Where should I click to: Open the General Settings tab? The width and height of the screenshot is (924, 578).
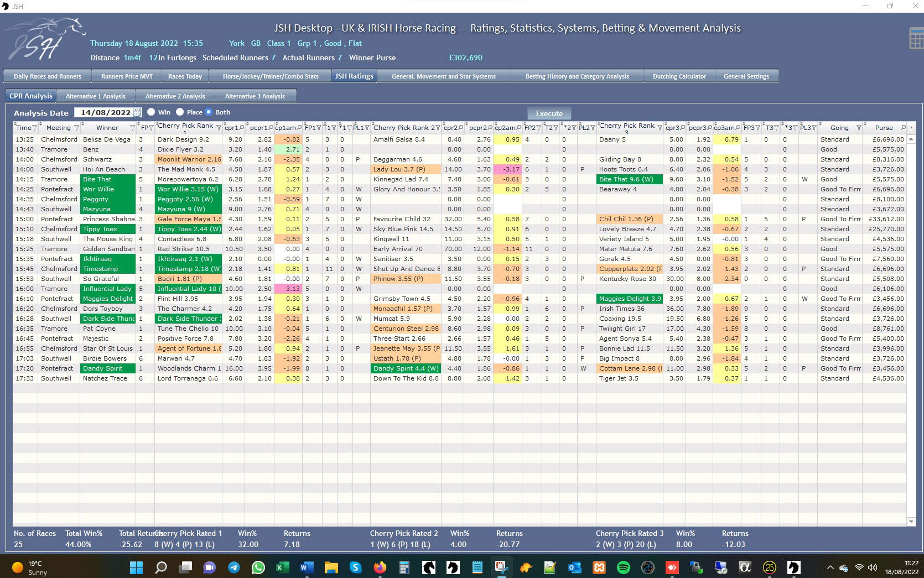(x=746, y=76)
